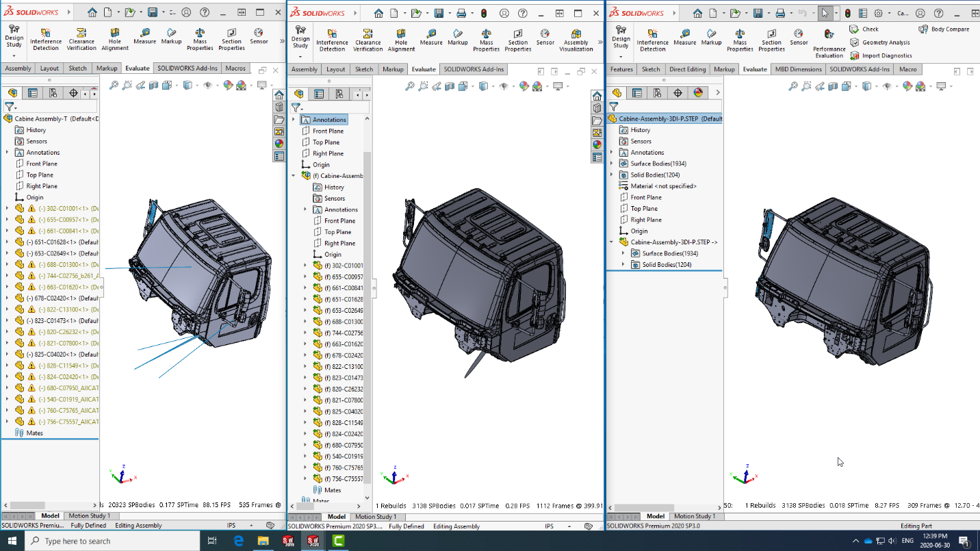This screenshot has height=551, width=980.
Task: Select Solid Bodies(1204) under the STEP node in right window
Action: tap(661, 265)
